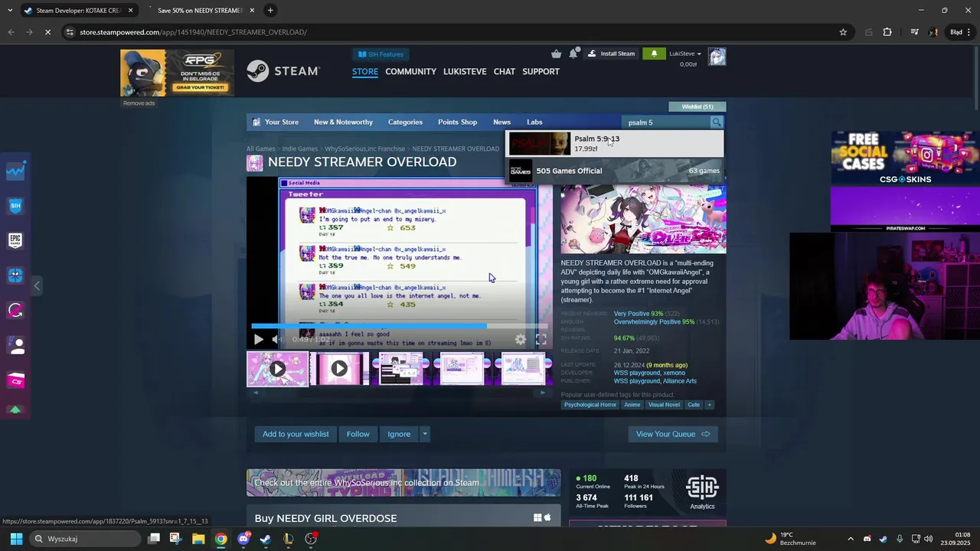Play the trailer video

pyautogui.click(x=258, y=339)
